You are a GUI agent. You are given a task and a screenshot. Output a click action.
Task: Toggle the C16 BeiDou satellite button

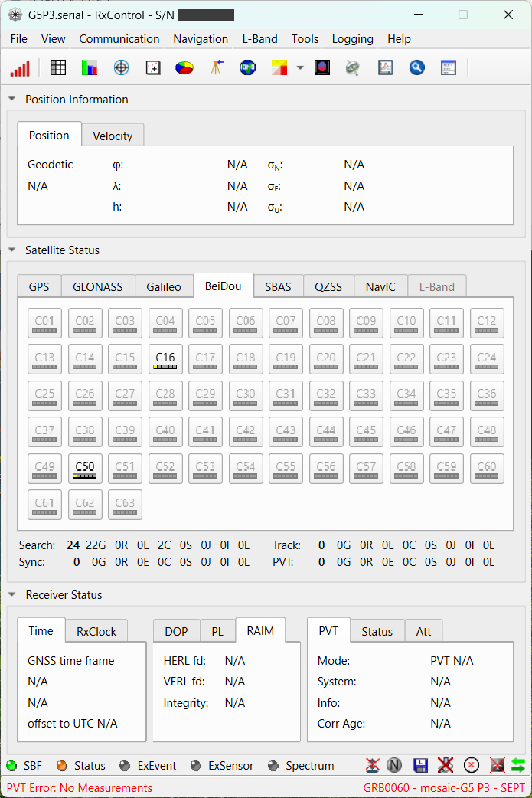165,359
